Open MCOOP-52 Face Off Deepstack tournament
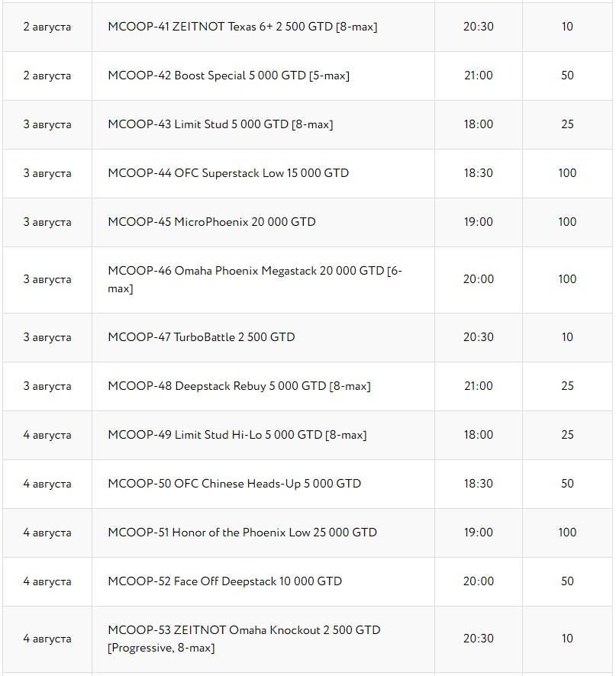 click(224, 581)
